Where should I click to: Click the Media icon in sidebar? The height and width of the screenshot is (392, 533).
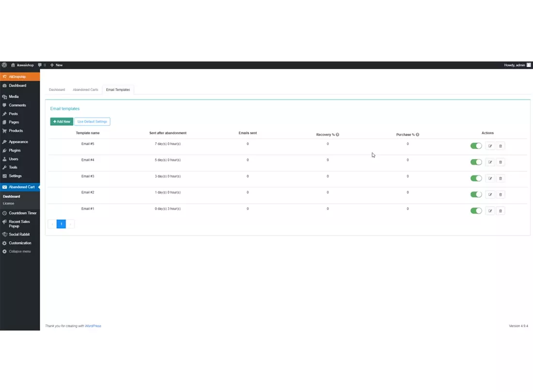pyautogui.click(x=4, y=97)
